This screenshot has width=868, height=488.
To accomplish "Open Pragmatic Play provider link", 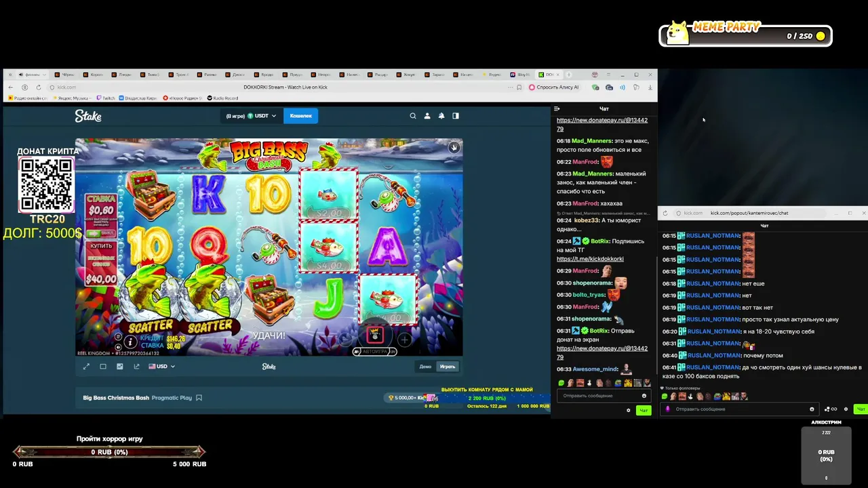I will coord(172,398).
